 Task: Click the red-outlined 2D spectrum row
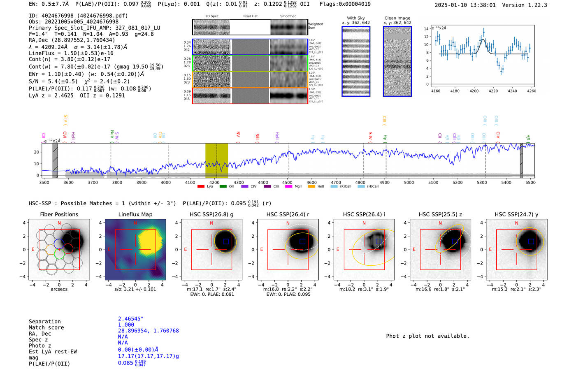[x=250, y=95]
